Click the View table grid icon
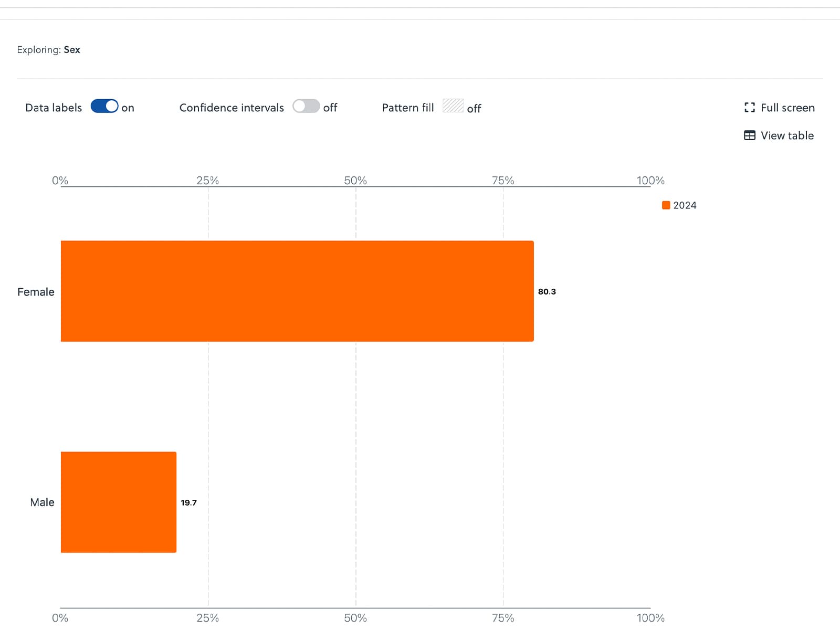The height and width of the screenshot is (630, 840). (749, 135)
